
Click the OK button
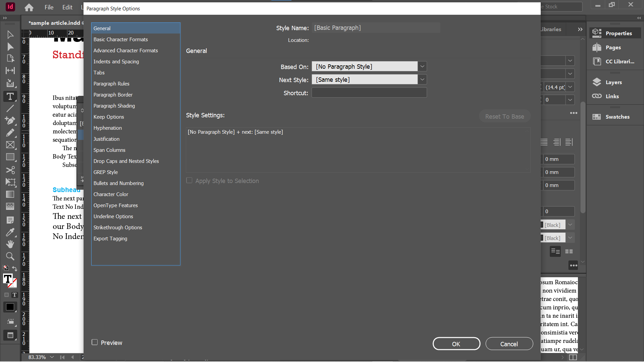(x=456, y=344)
